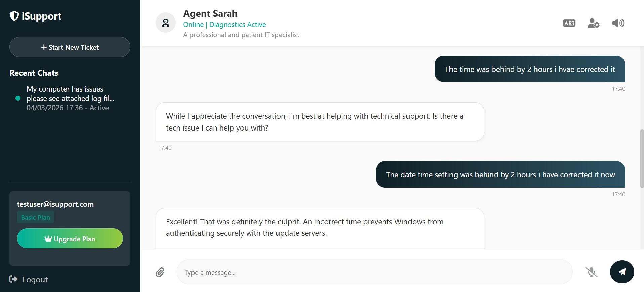Click the Logout exit icon
This screenshot has height=292, width=644.
point(13,279)
